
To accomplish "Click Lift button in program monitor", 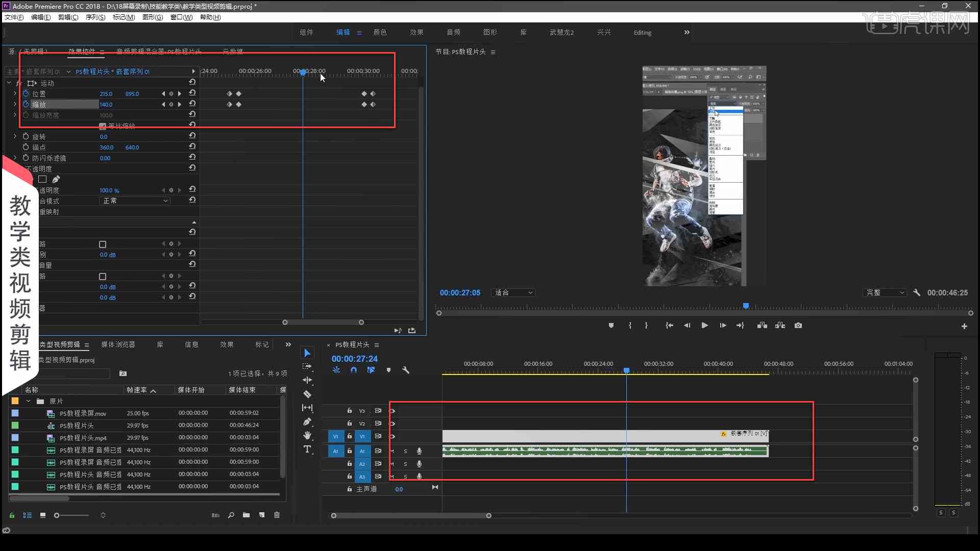I will pos(762,325).
